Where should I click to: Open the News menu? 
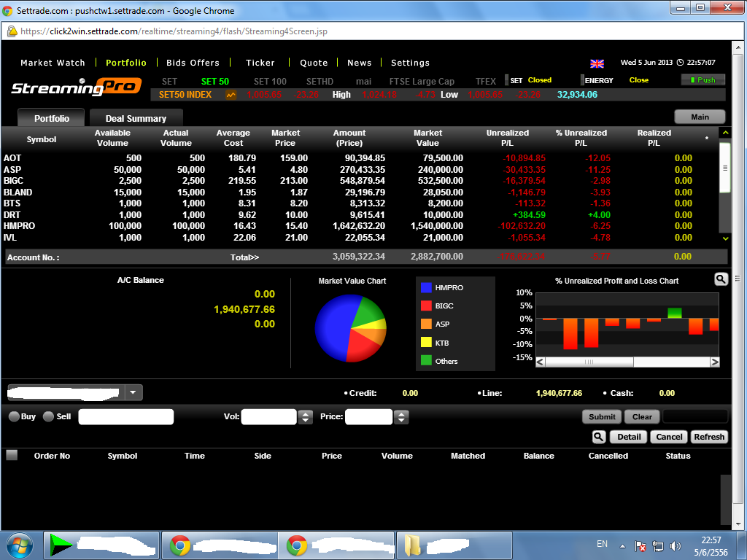(359, 63)
